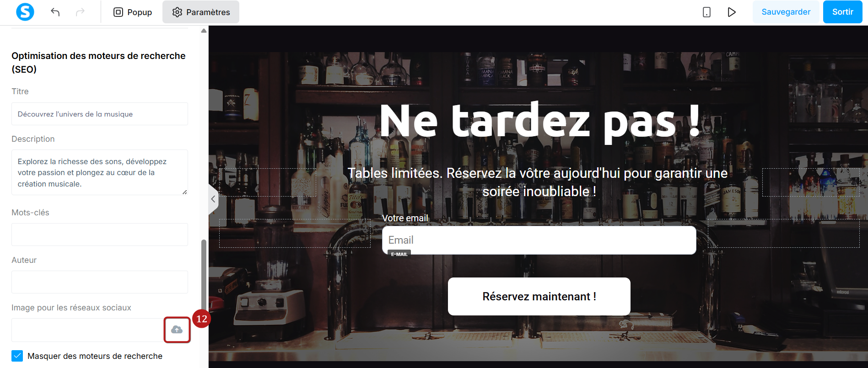Collapse the left settings panel

point(213,199)
